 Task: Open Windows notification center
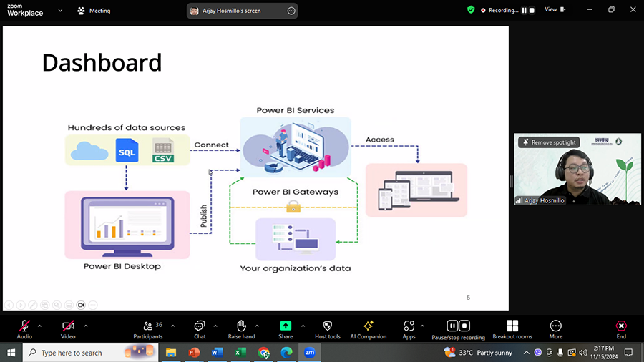(628, 353)
